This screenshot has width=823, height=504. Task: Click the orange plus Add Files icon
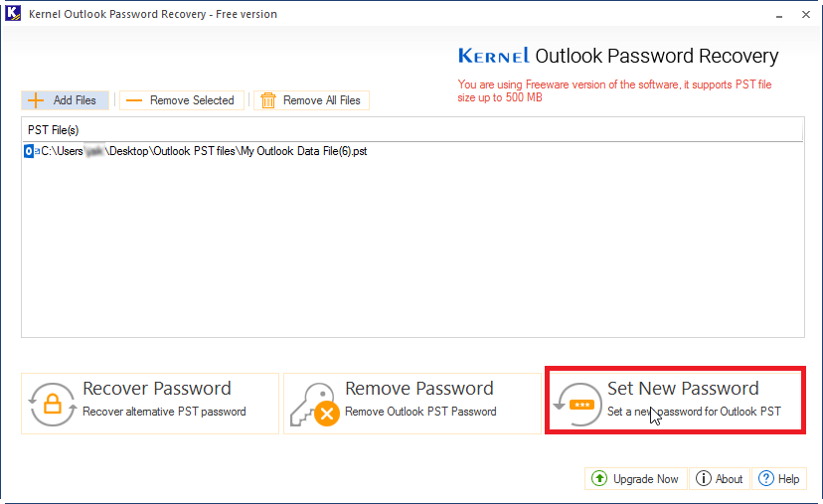[x=36, y=100]
